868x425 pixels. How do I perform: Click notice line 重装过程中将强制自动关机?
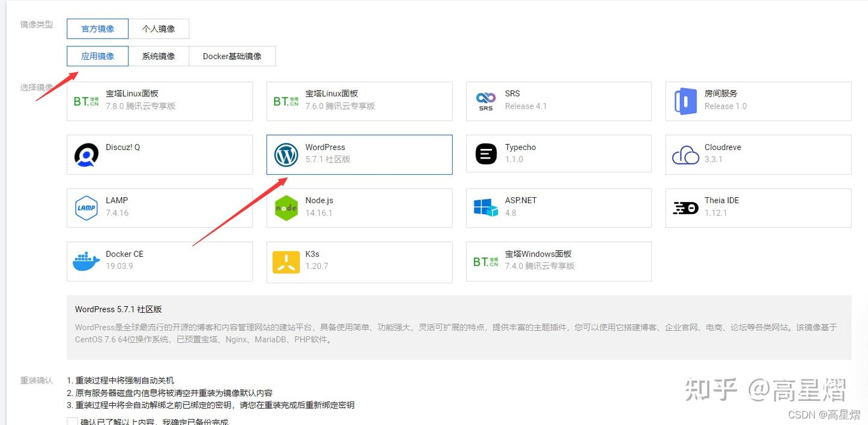[121, 380]
